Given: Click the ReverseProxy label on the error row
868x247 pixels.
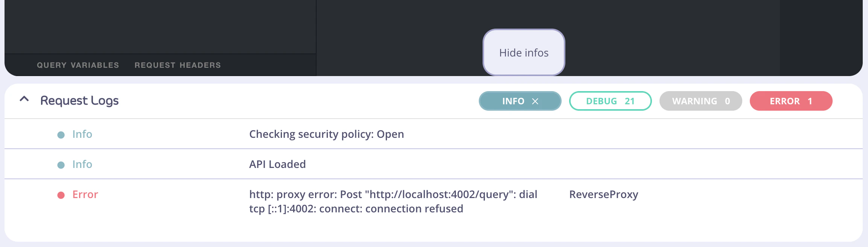Looking at the screenshot, I should 603,195.
